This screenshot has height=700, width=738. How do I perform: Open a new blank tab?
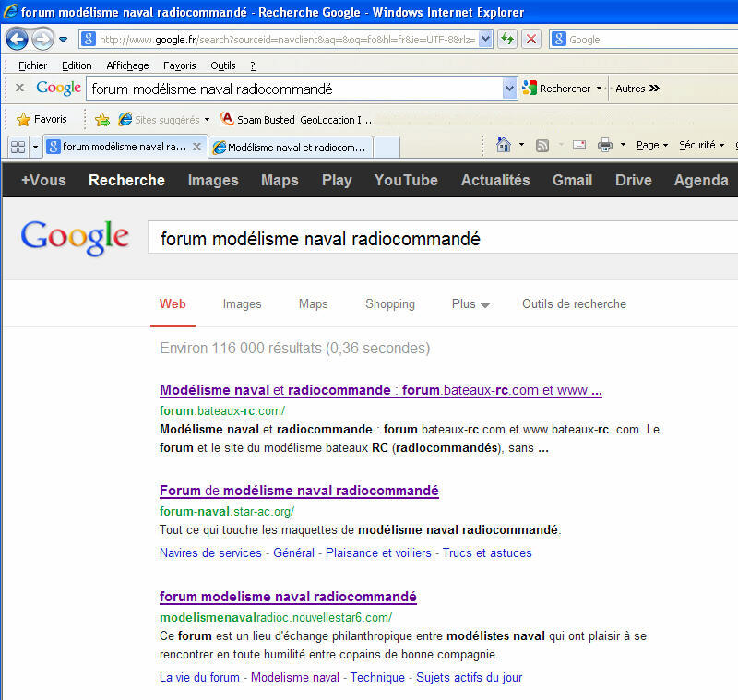(387, 148)
